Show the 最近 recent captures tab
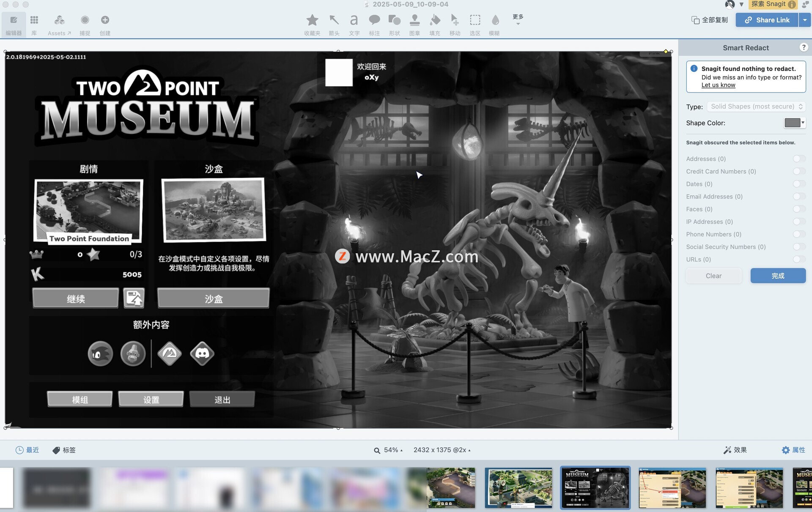Viewport: 812px width, 512px height. [27, 450]
